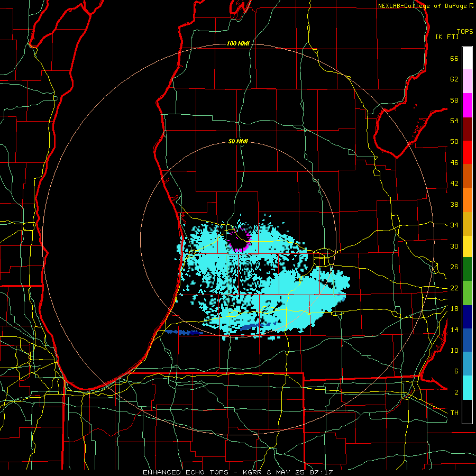Click the legend value 34
476x476 pixels.
(x=454, y=225)
